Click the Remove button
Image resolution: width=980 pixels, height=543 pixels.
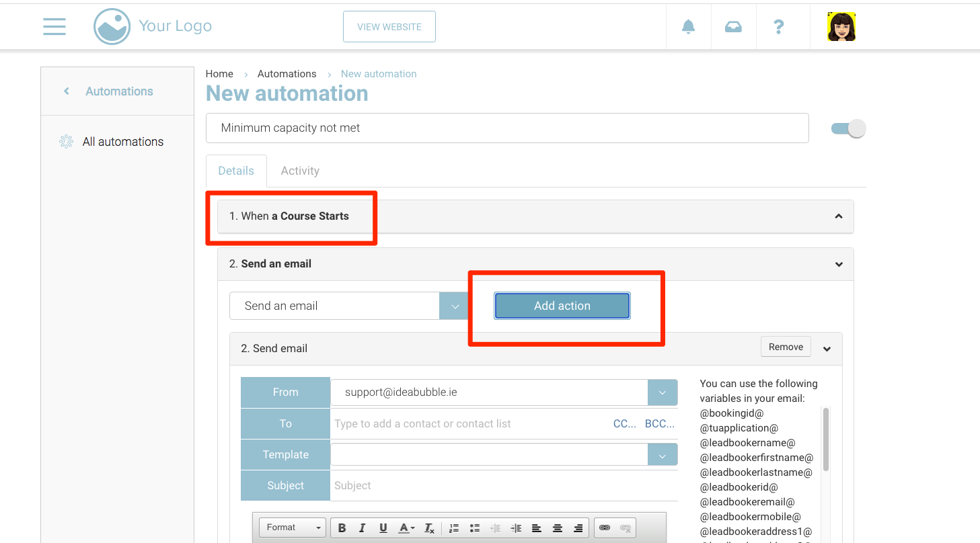click(786, 347)
